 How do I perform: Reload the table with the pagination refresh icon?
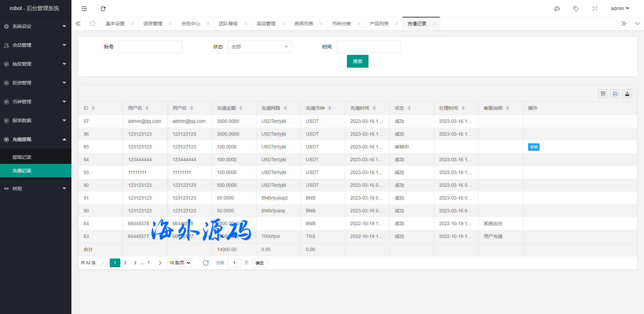coord(206,263)
